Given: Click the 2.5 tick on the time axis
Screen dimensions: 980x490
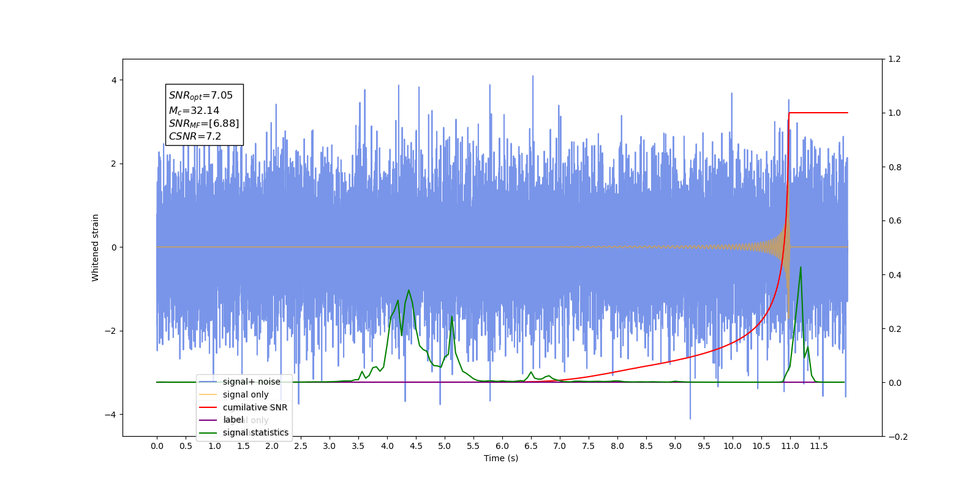Looking at the screenshot, I should click(x=301, y=446).
